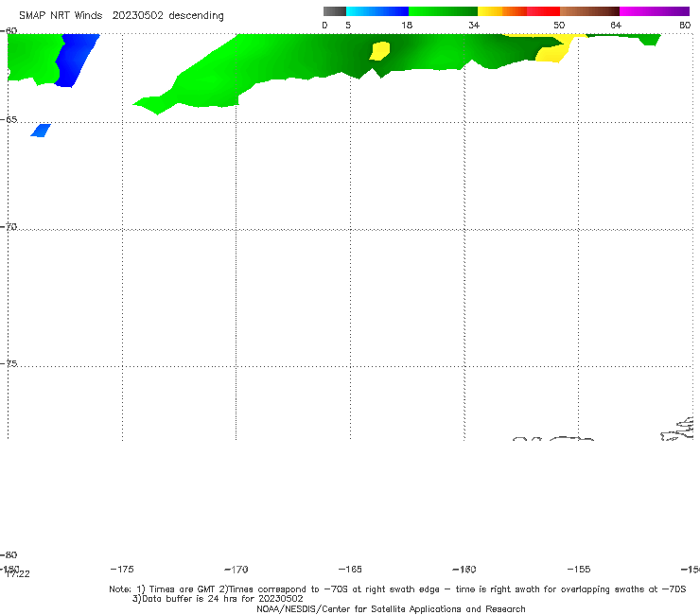Click the longitude label '-160'

[464, 569]
